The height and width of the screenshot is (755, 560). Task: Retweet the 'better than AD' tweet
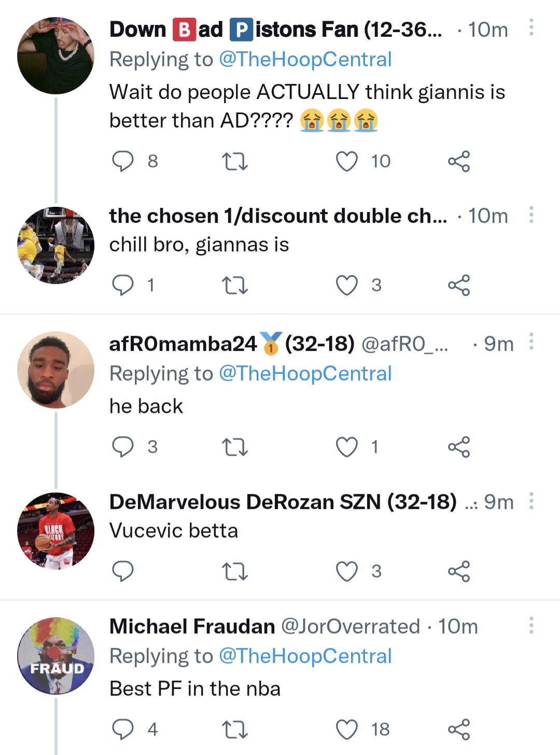coord(235,161)
